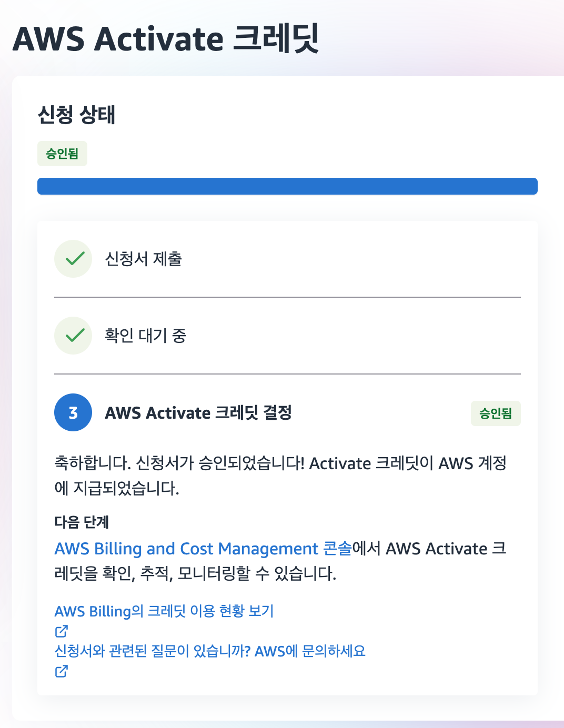Select the 신청서 제출 step label
Image resolution: width=564 pixels, height=728 pixels.
[143, 259]
